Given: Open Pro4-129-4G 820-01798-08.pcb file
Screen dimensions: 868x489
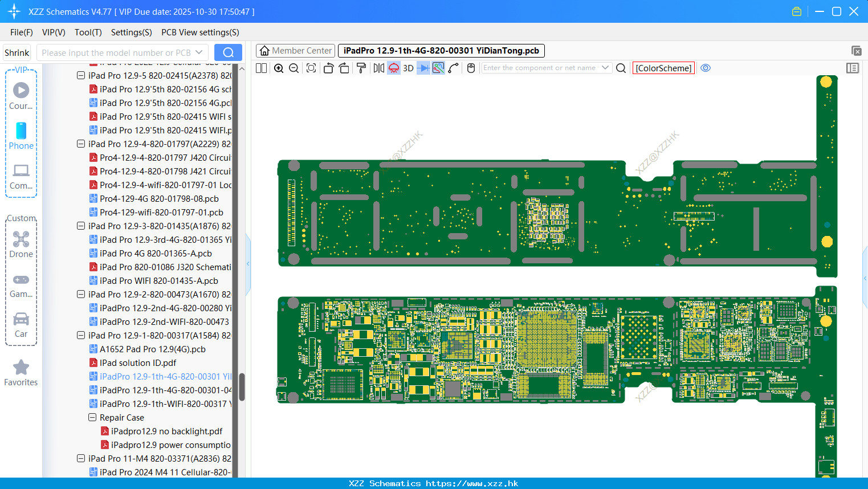Looking at the screenshot, I should coord(154,198).
